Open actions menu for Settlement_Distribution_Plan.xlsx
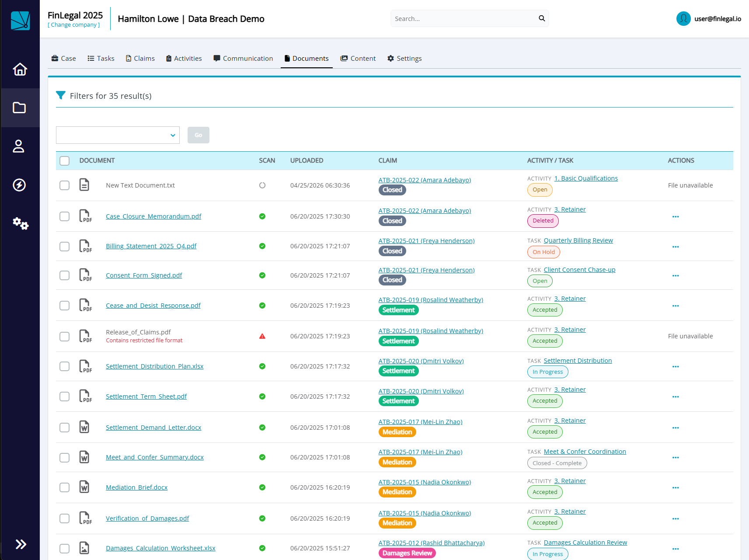The height and width of the screenshot is (560, 749). click(676, 367)
